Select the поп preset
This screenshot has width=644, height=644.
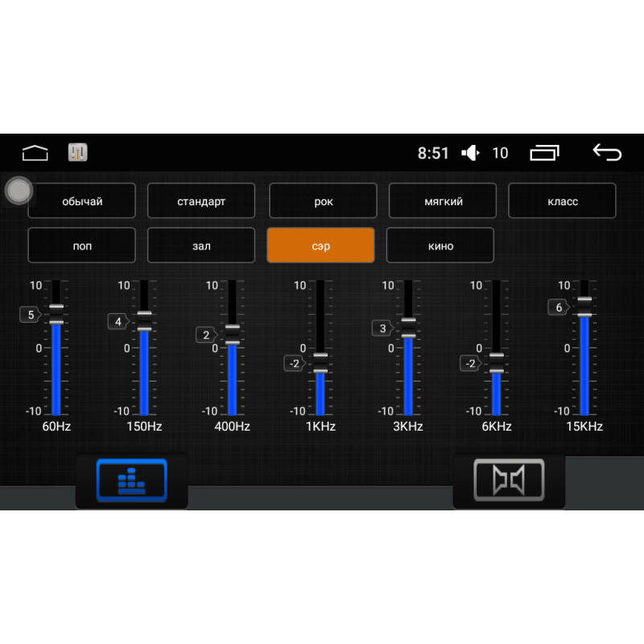pyautogui.click(x=82, y=246)
